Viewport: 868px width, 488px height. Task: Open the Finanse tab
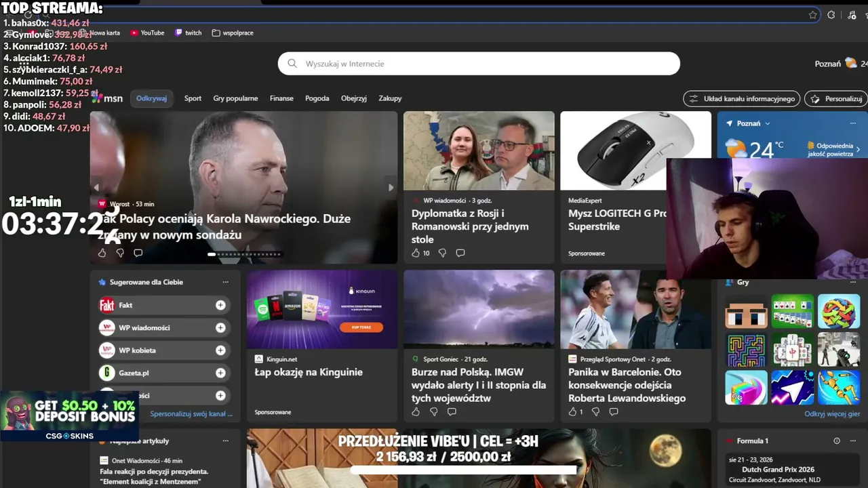(281, 98)
